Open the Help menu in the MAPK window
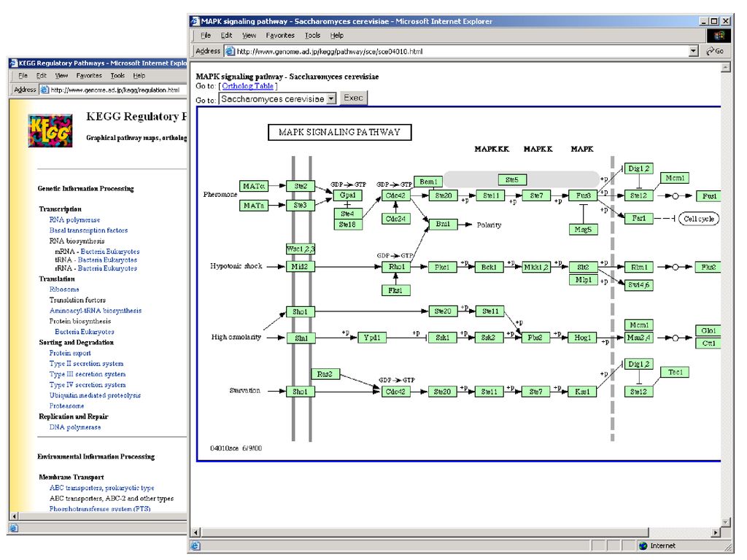The height and width of the screenshot is (560, 747). coord(337,35)
